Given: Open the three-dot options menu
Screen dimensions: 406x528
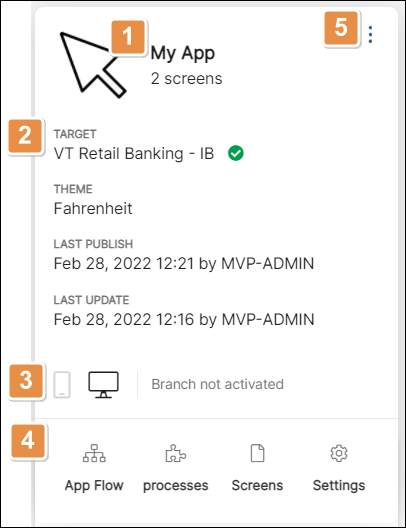Looking at the screenshot, I should (x=370, y=34).
